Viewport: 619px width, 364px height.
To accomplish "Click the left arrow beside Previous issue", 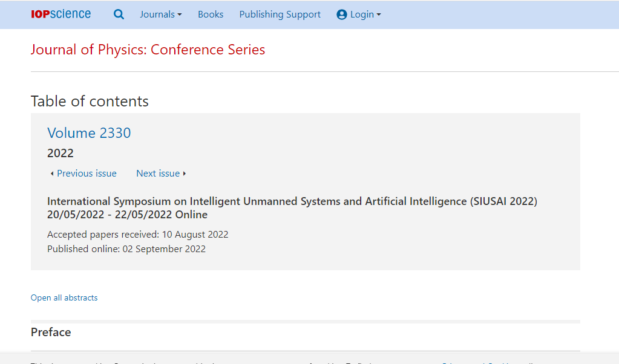I will coord(51,174).
